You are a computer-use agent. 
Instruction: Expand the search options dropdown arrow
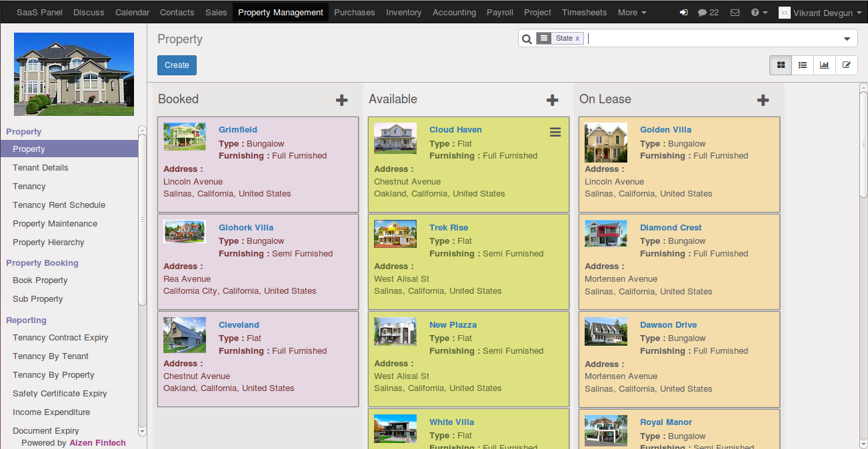[847, 39]
